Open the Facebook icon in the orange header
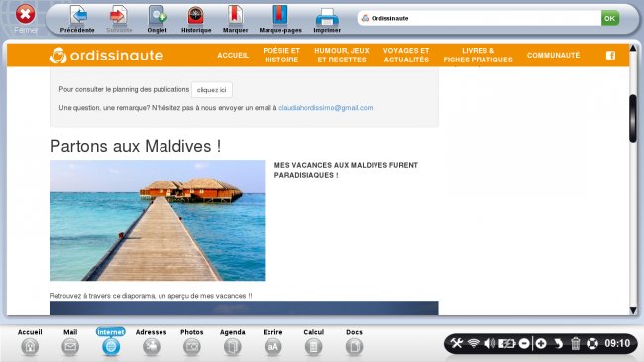The width and height of the screenshot is (644, 362). point(610,56)
